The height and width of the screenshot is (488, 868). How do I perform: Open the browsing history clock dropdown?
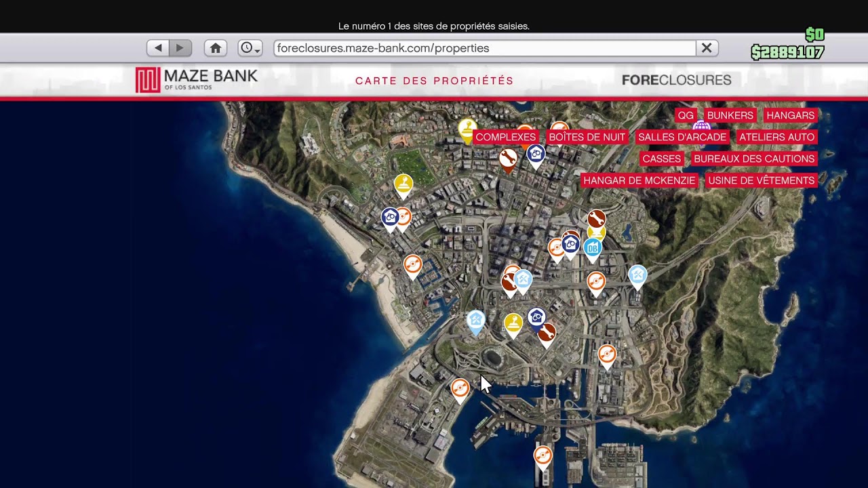[250, 48]
